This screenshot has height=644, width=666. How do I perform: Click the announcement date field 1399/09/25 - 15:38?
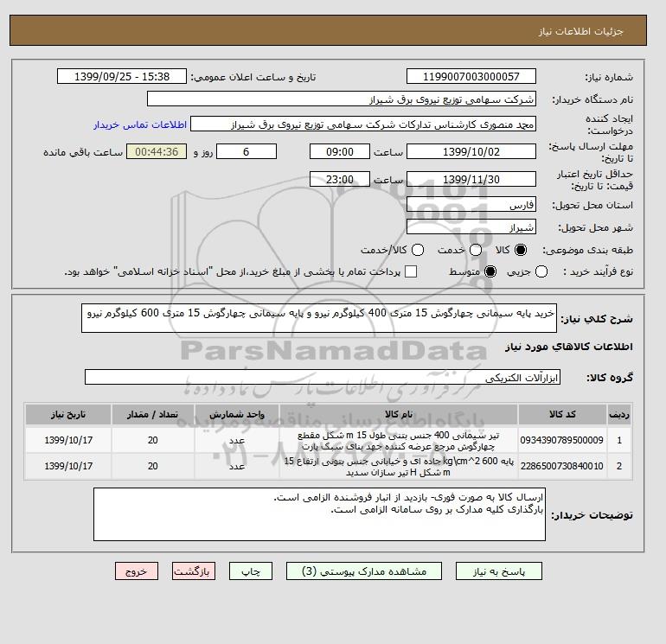click(x=122, y=76)
